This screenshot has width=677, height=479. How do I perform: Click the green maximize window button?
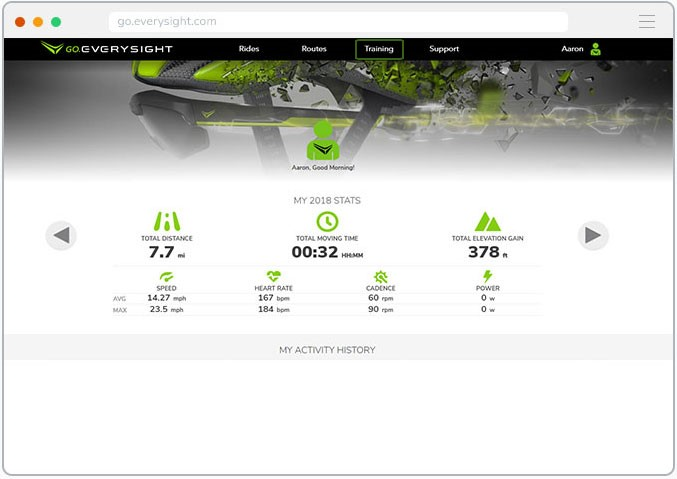(56, 22)
